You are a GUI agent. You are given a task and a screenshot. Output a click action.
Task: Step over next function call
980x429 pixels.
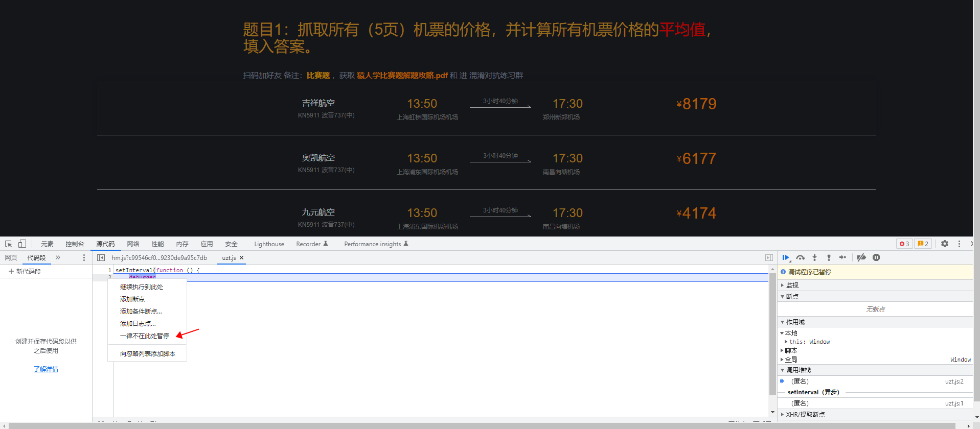[801, 258]
